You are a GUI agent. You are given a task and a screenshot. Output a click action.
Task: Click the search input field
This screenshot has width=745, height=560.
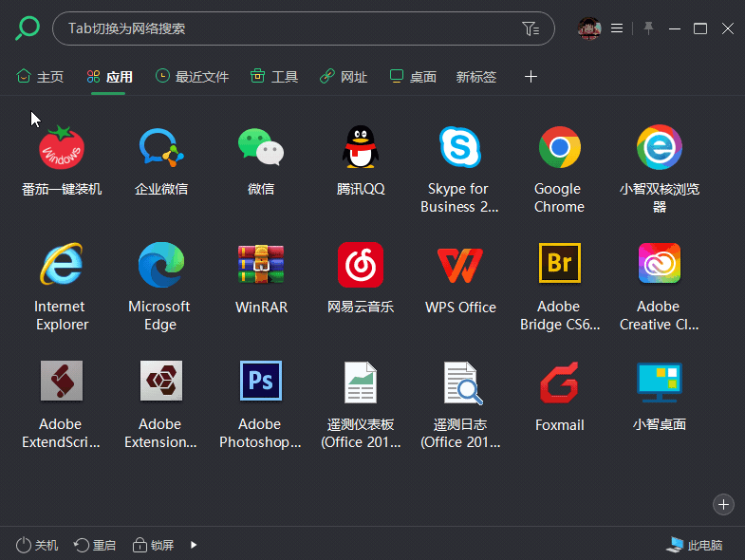coord(304,28)
